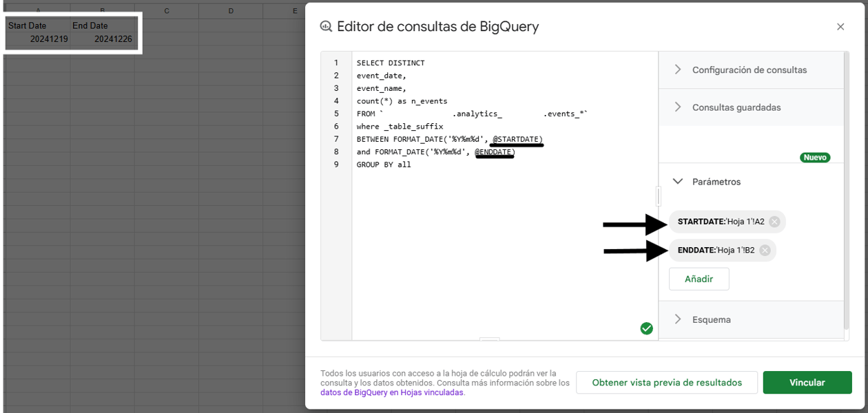This screenshot has height=413, width=868.
Task: Select cell with value 20241226
Action: coord(102,39)
